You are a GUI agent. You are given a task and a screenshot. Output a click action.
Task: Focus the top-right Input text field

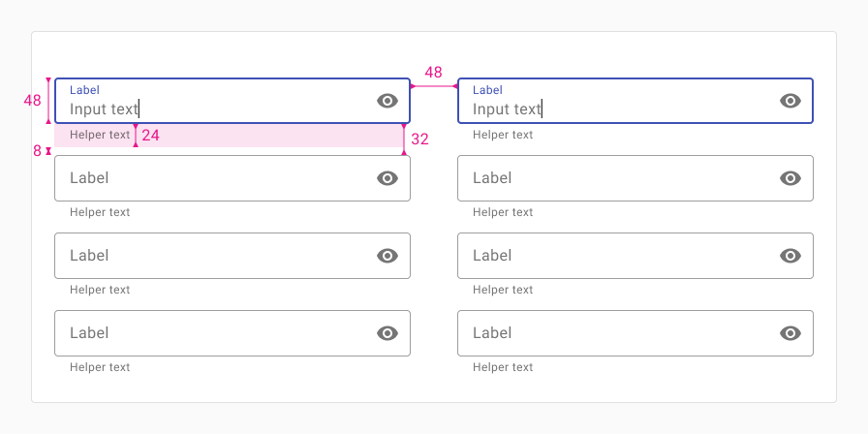[635, 101]
